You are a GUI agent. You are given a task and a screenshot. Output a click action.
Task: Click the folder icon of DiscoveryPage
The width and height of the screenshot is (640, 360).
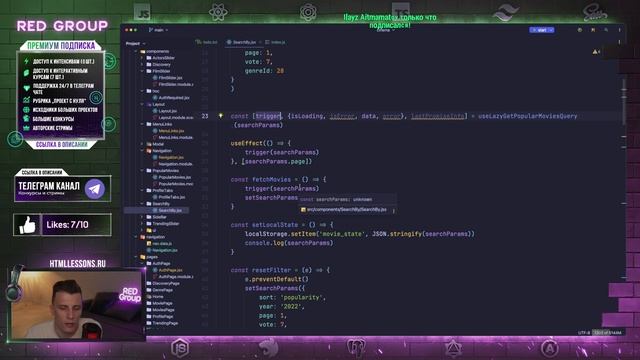(149, 283)
